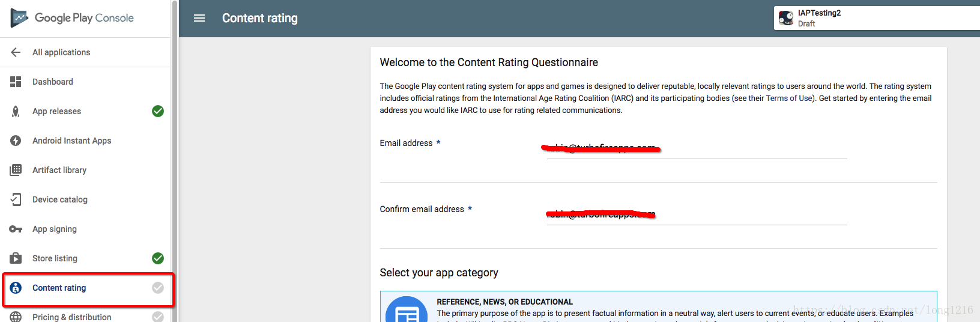Click green checkmark next to Store listing
The image size is (980, 322).
[158, 258]
